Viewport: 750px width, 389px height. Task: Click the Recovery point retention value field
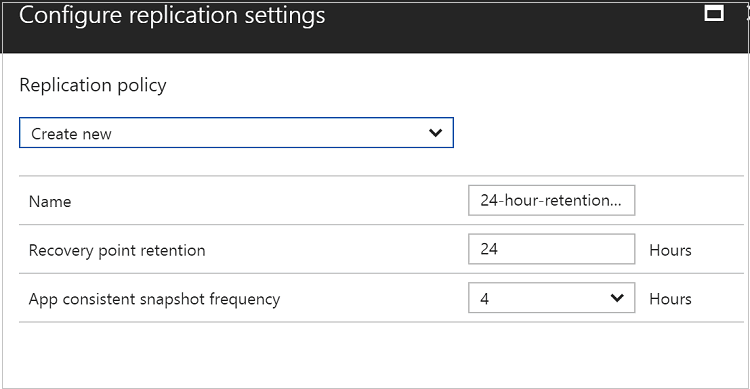coord(551,249)
